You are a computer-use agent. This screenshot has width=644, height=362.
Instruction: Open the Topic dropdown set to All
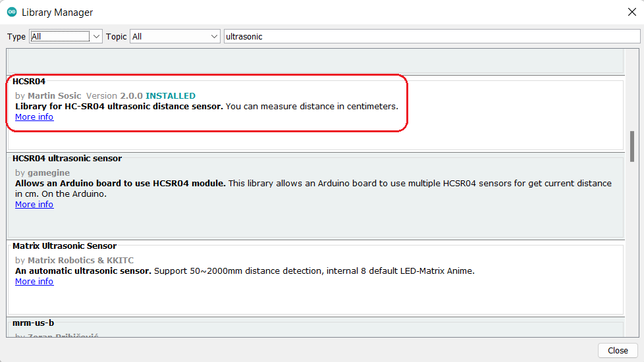175,36
